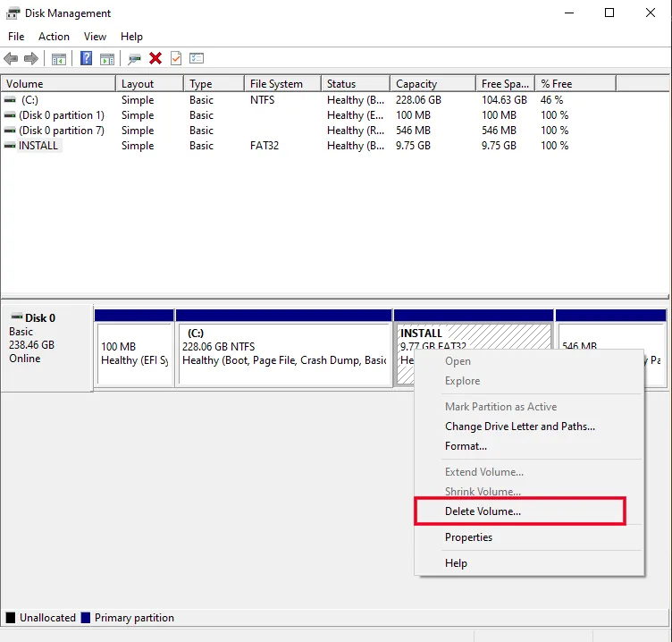
Task: Click the Forward arrow toolbar icon
Action: (x=31, y=59)
